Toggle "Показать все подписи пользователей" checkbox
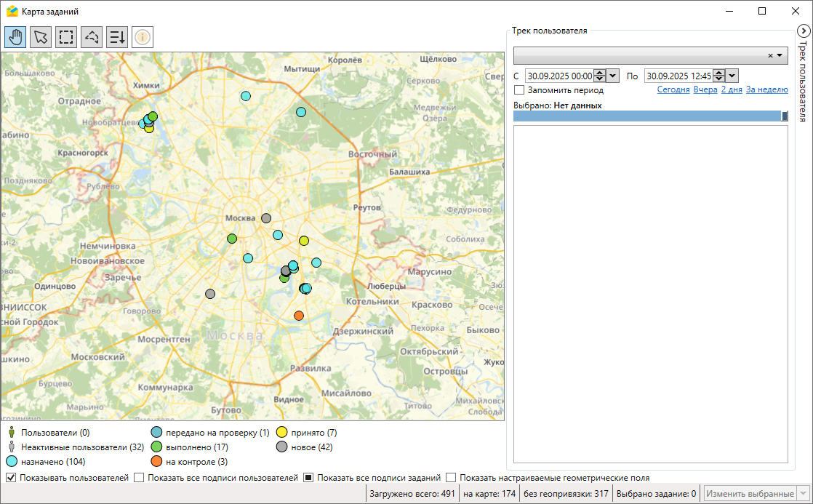 coord(140,478)
